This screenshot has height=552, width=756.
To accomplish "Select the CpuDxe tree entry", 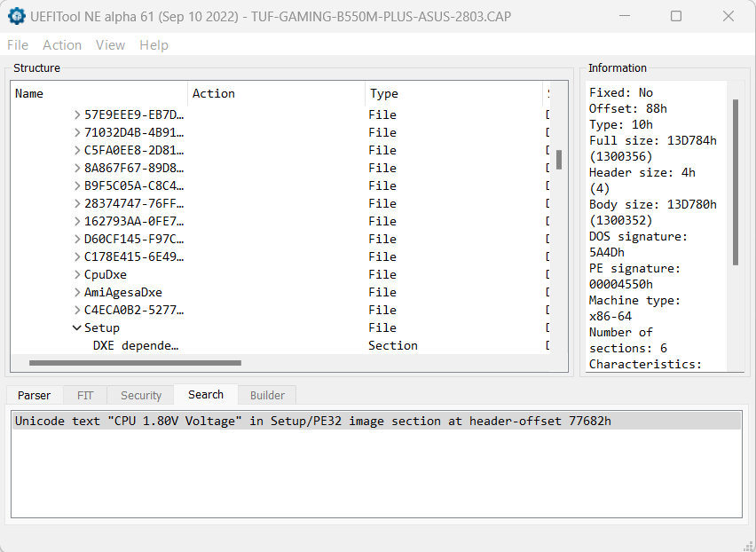I will point(106,275).
